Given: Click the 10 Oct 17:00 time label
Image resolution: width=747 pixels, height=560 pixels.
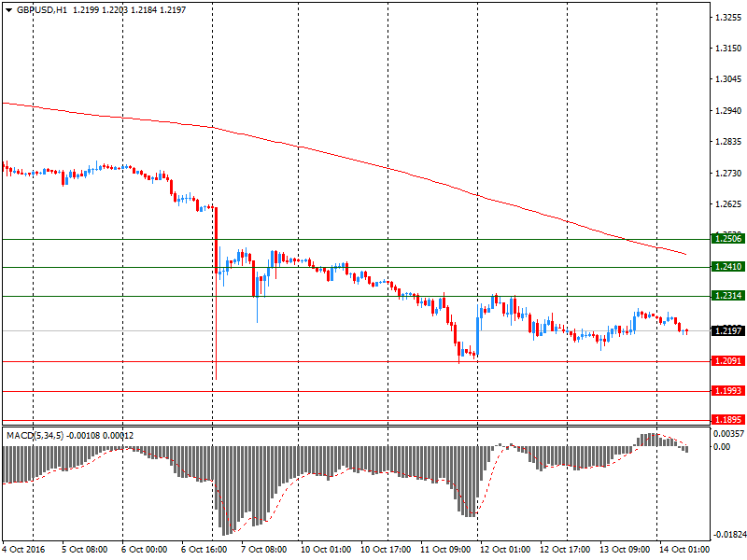Looking at the screenshot, I should pyautogui.click(x=386, y=550).
